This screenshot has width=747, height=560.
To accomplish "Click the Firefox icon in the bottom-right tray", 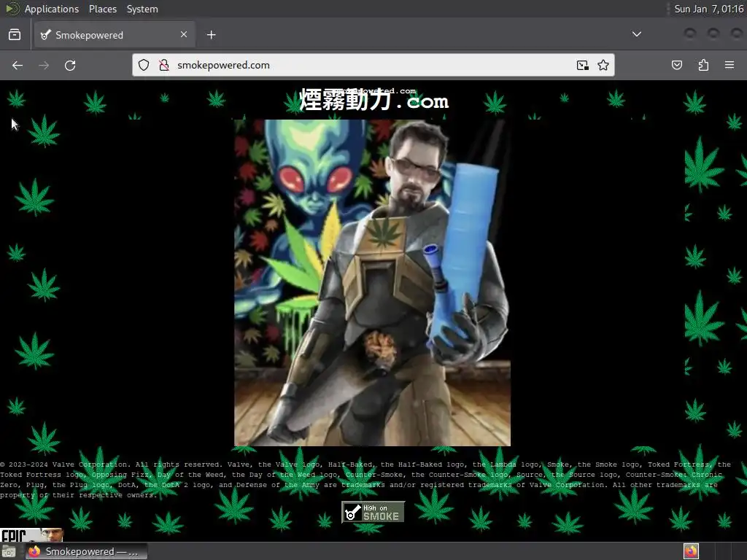I will [x=691, y=551].
